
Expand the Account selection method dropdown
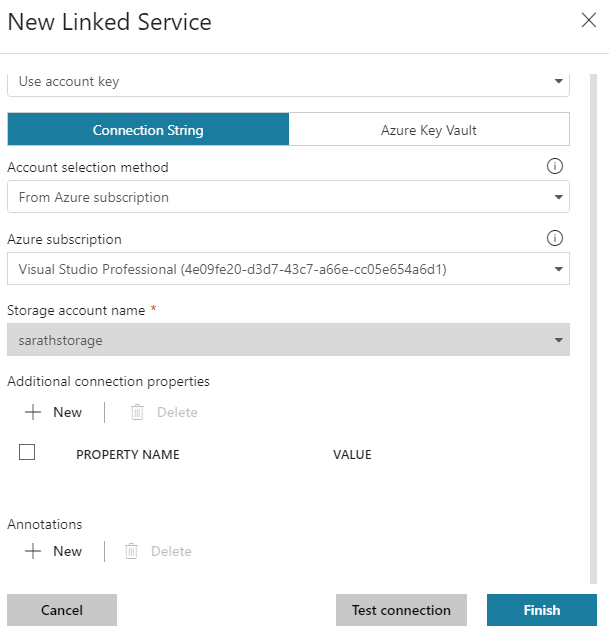point(288,197)
